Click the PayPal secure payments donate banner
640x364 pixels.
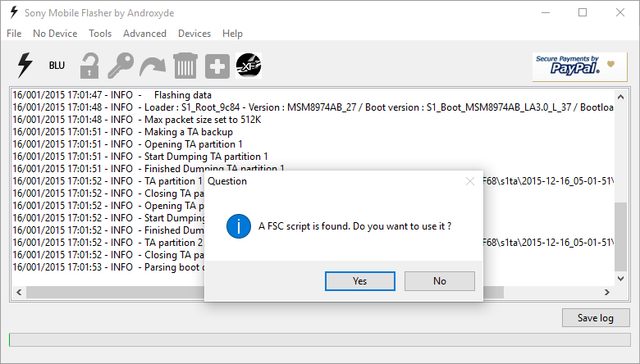coord(579,66)
